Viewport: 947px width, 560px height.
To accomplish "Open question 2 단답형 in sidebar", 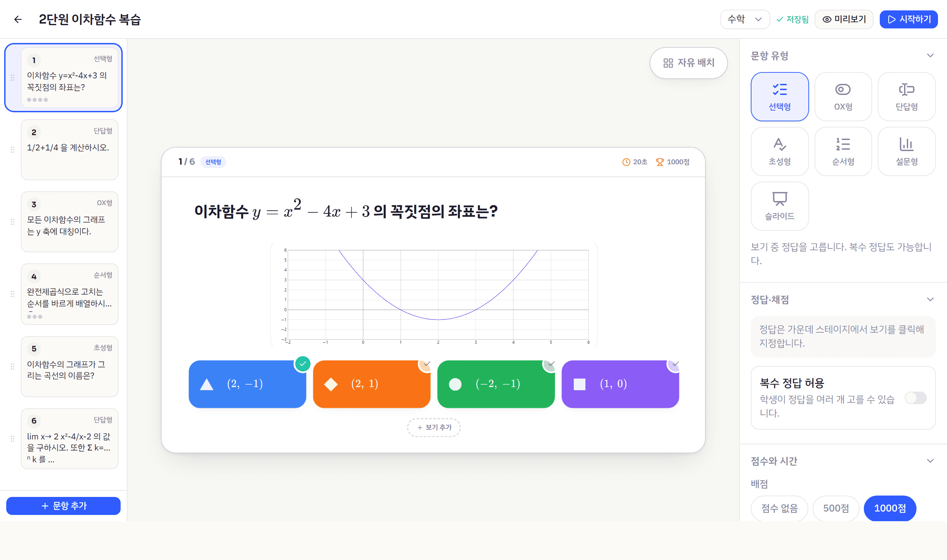I will point(69,150).
